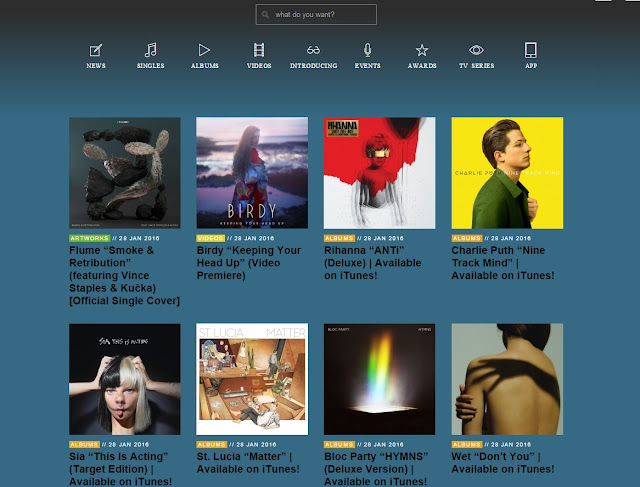Image resolution: width=640 pixels, height=487 pixels.
Task: Select the SINGLES menu label
Action: coord(151,66)
